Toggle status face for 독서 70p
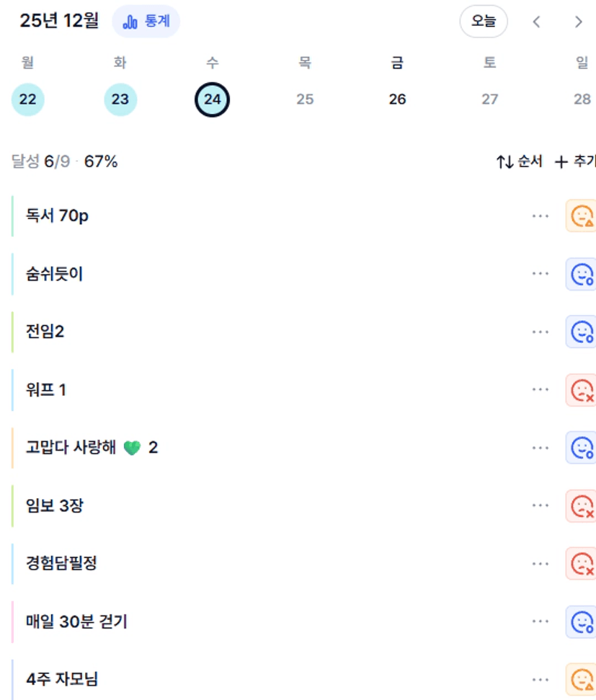 click(581, 216)
